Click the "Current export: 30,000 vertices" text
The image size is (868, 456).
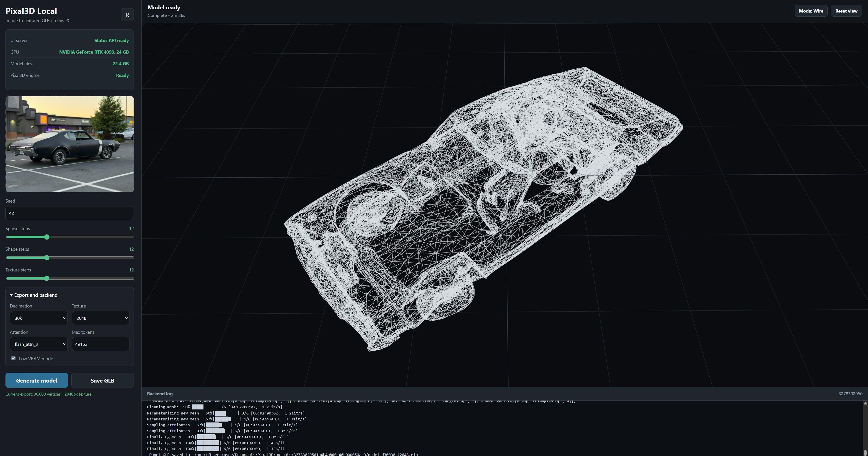[x=48, y=394]
